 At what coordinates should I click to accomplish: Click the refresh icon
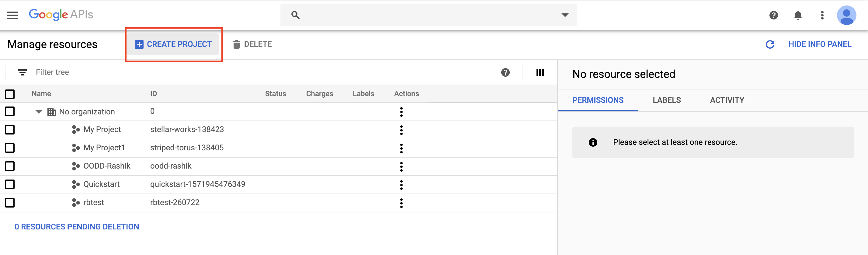click(x=770, y=44)
